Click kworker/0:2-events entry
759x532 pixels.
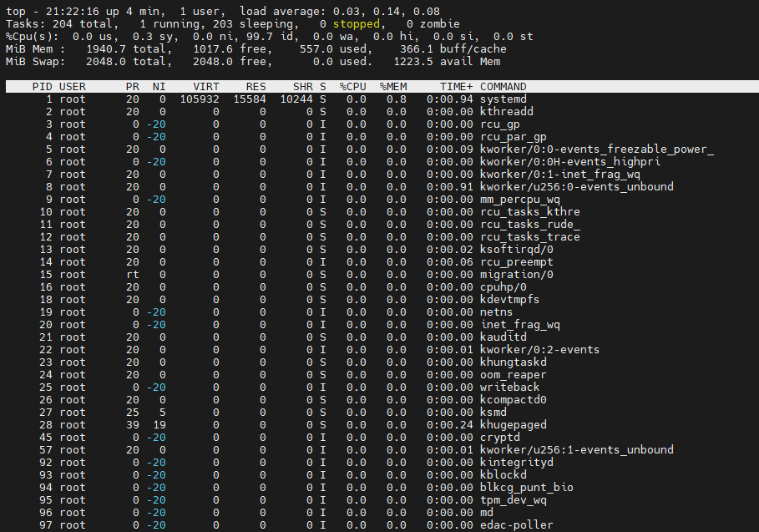pos(539,350)
